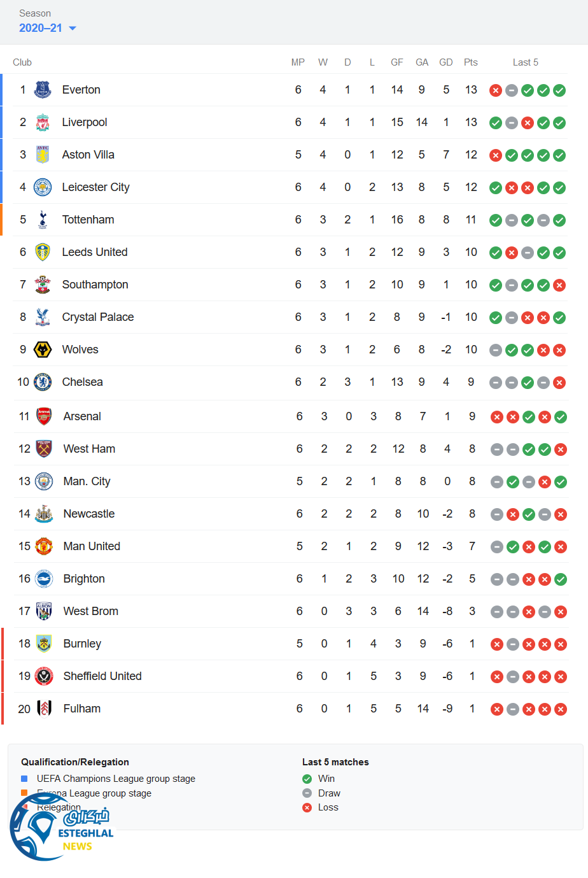Click the Esteghlal News logo
Image resolution: width=588 pixels, height=878 pixels.
(60, 826)
